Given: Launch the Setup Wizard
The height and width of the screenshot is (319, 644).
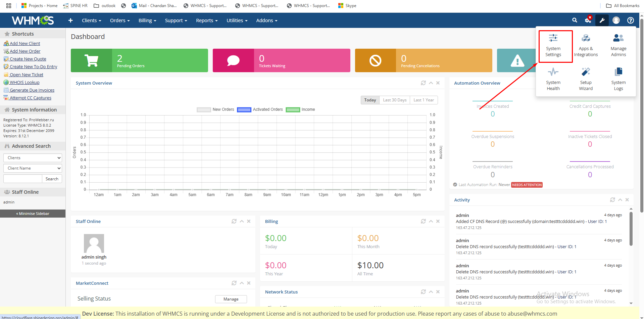Looking at the screenshot, I should 586,80.
